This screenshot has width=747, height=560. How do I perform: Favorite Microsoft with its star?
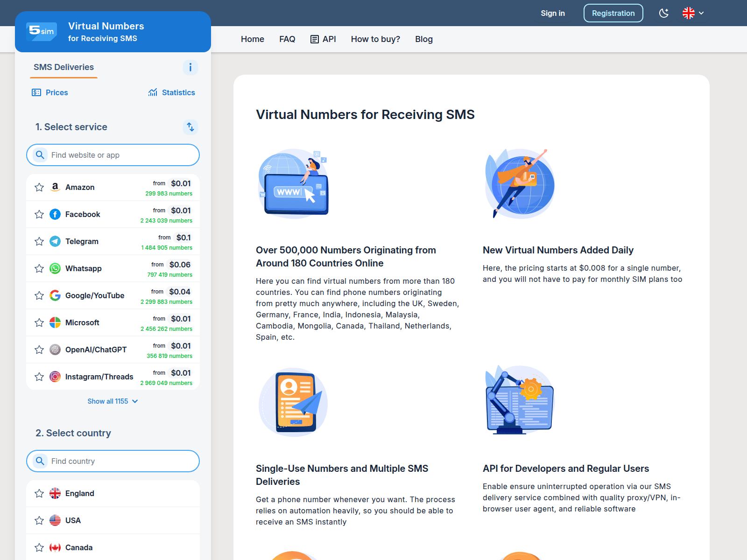coord(39,322)
